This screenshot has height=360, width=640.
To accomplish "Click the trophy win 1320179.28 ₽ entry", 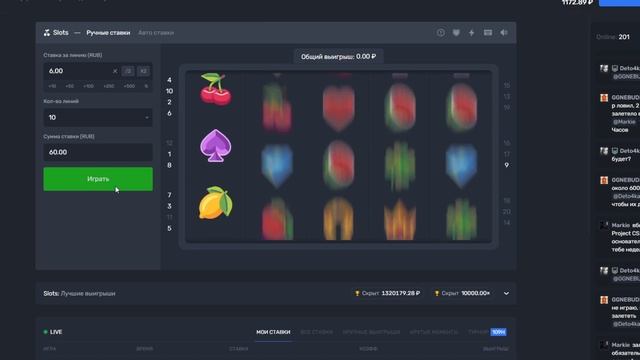I will [387, 293].
